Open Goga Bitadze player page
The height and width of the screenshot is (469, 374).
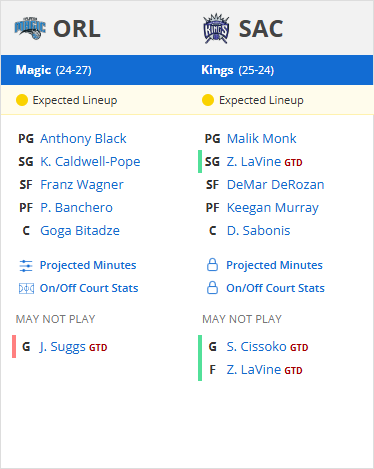[x=80, y=231]
